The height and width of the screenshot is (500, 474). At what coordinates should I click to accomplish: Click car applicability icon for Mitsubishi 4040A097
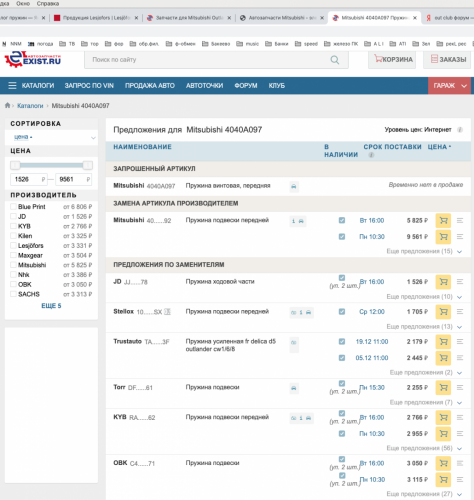[294, 186]
